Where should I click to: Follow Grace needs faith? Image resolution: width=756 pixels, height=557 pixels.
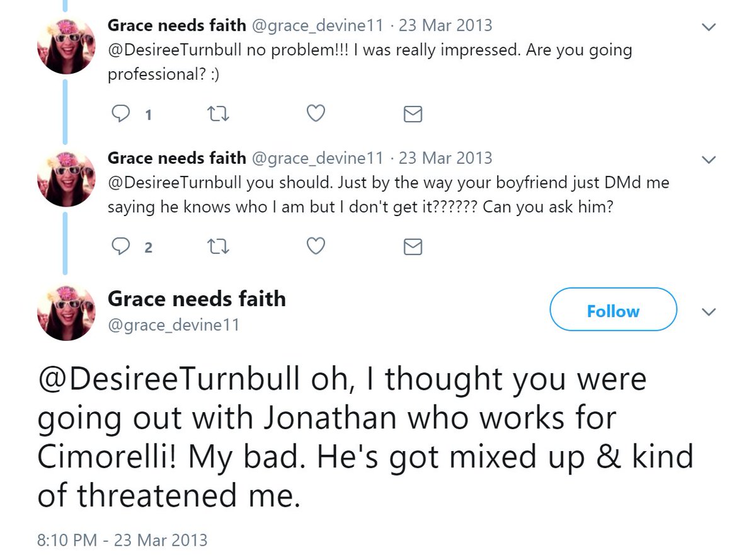click(x=613, y=310)
